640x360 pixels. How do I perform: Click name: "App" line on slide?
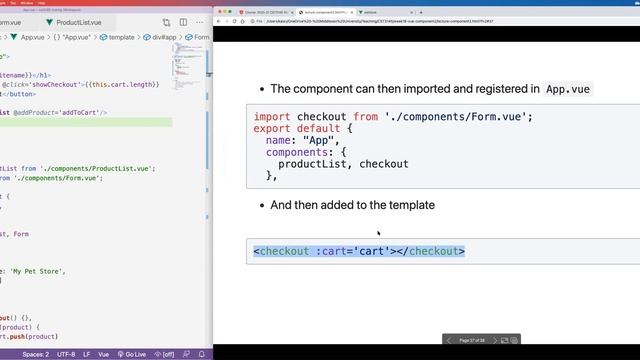point(302,140)
